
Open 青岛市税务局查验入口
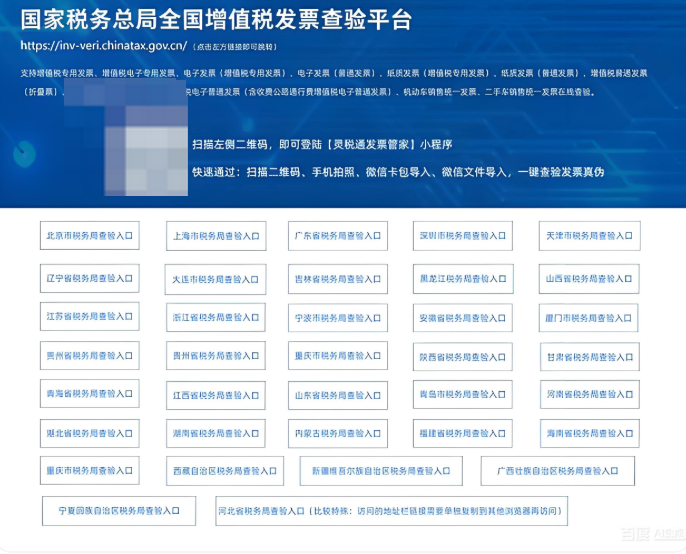click(463, 395)
